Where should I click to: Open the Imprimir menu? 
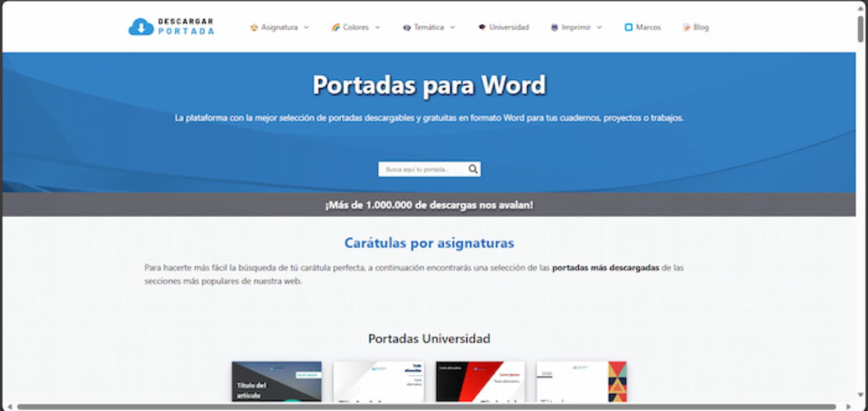[x=576, y=27]
